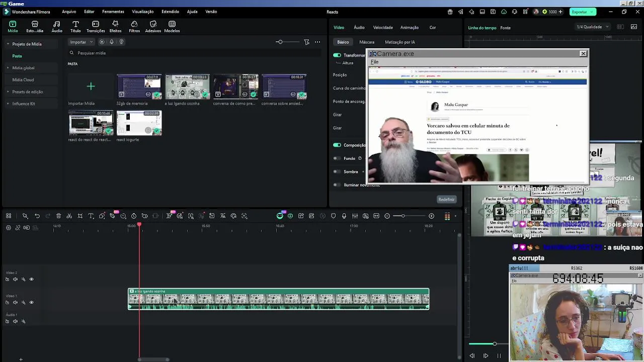This screenshot has height=362, width=644.
Task: Switch to the Máscara sub-tab
Action: pos(367,42)
